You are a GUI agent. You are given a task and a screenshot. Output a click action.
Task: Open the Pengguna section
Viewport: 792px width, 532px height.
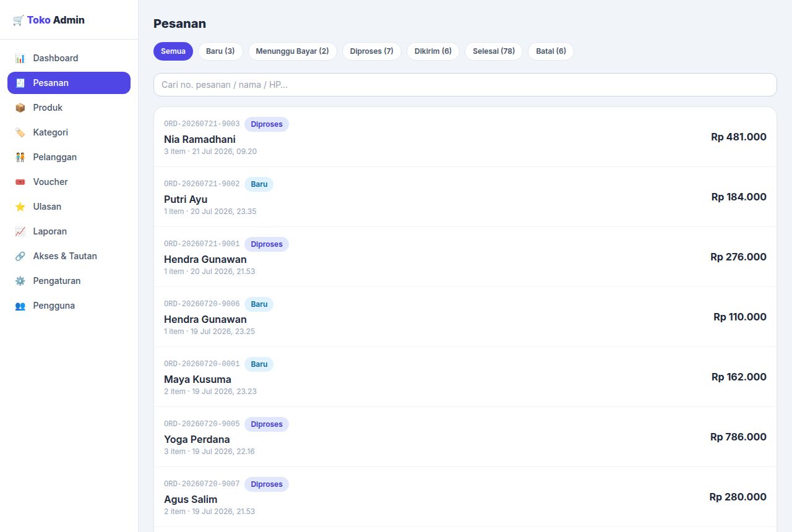[69, 306]
